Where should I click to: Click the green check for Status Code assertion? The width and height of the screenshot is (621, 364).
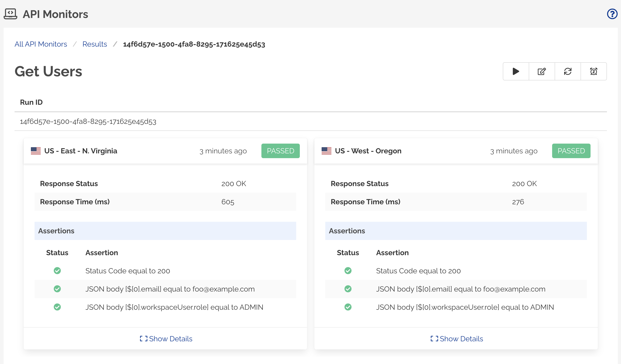tap(57, 271)
